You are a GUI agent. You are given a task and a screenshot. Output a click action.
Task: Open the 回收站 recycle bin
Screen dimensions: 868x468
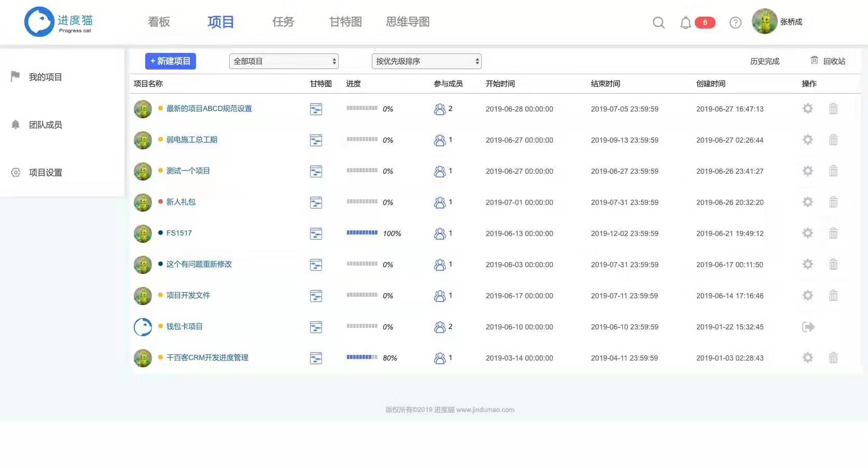point(828,61)
